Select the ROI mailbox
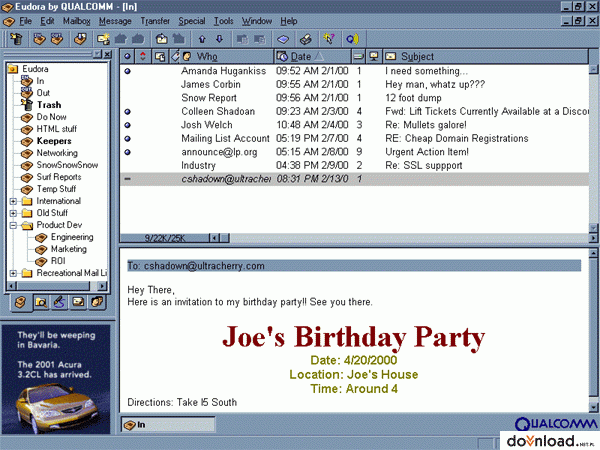This screenshot has height=450, width=600. coord(58,261)
